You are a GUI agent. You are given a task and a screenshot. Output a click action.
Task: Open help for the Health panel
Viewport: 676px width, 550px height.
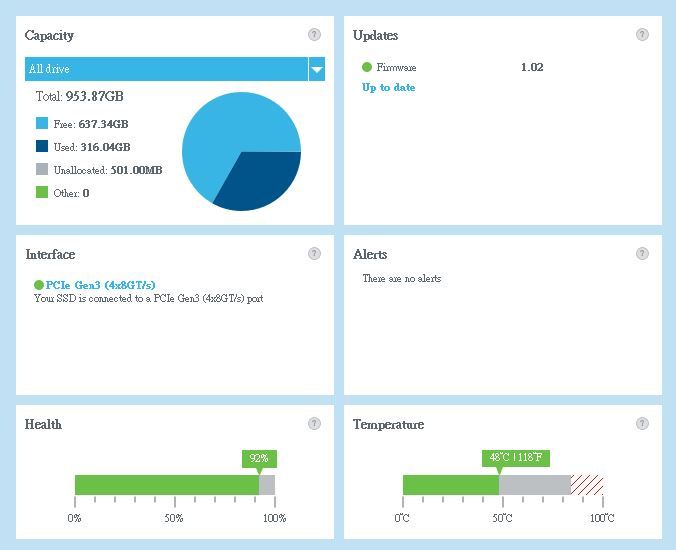(314, 424)
